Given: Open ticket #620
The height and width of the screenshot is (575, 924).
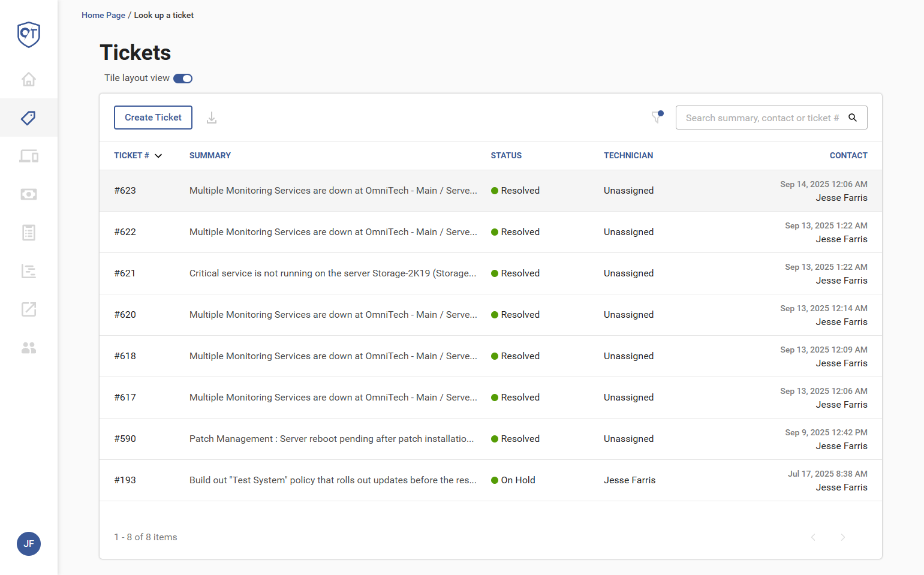Looking at the screenshot, I should coord(490,315).
